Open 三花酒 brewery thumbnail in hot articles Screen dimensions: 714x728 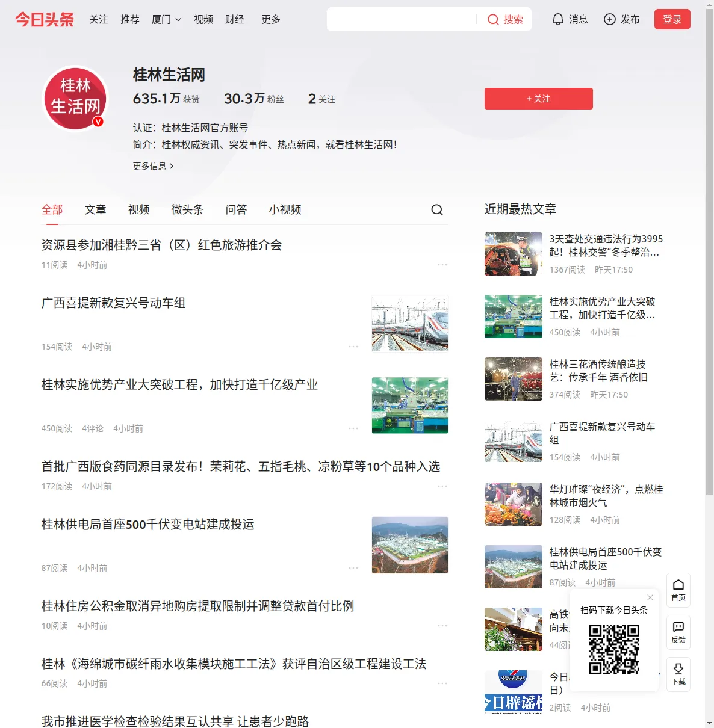(514, 379)
